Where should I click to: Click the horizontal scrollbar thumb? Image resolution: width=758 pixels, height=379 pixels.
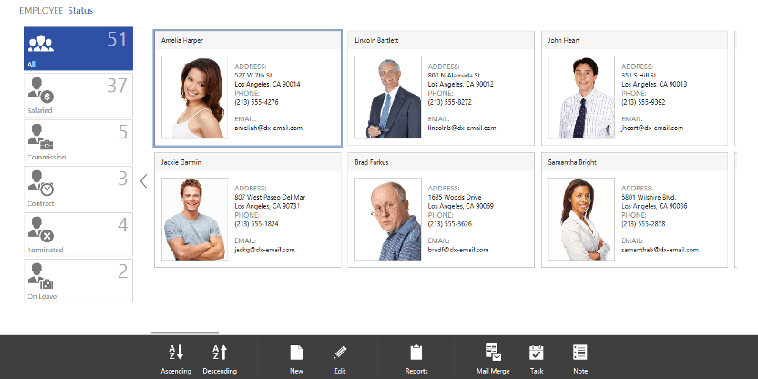[x=185, y=333]
